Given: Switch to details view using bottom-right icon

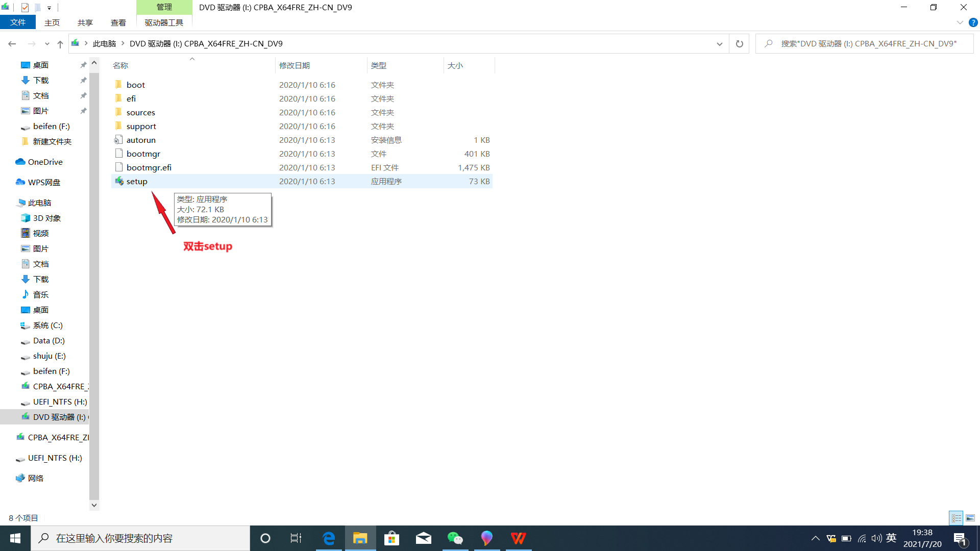Looking at the screenshot, I should [956, 517].
